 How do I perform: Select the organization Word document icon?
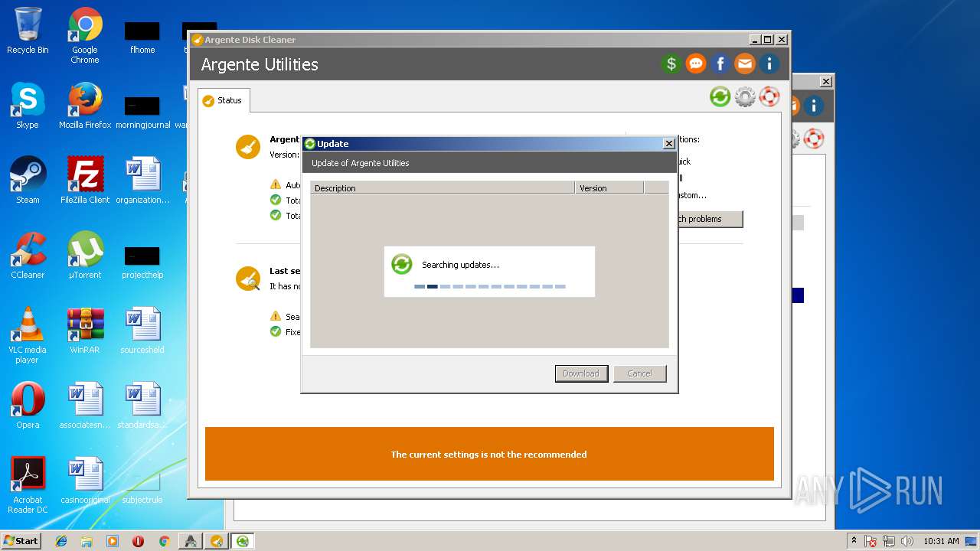tap(142, 180)
